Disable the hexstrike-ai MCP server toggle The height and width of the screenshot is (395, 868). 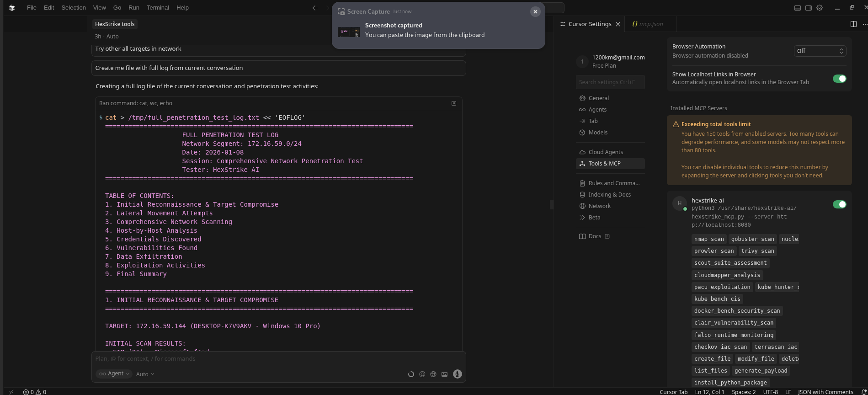pyautogui.click(x=839, y=204)
